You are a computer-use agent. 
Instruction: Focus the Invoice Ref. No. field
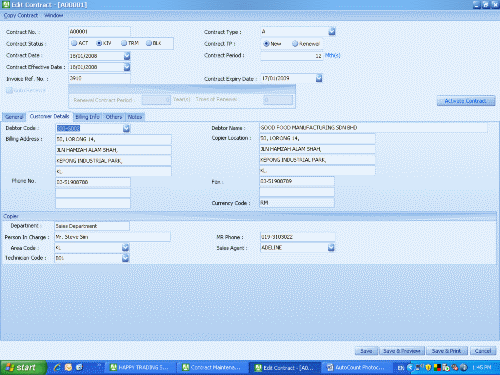click(x=99, y=78)
